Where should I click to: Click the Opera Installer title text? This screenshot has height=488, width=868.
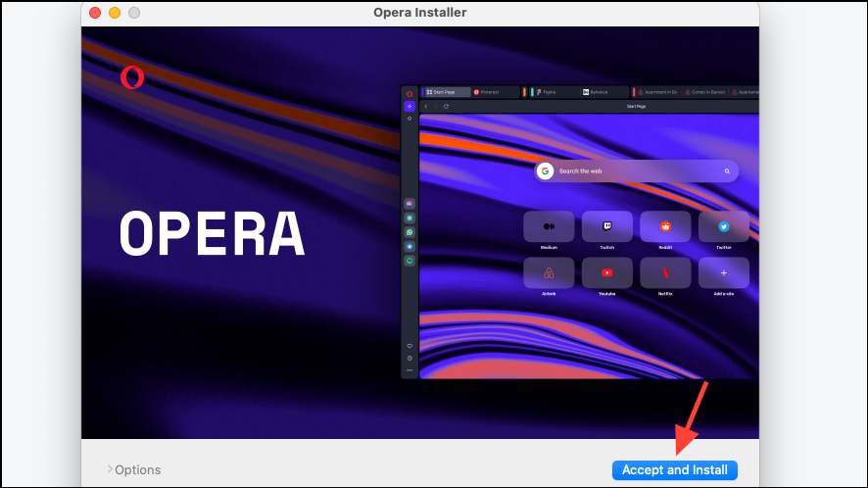419,12
